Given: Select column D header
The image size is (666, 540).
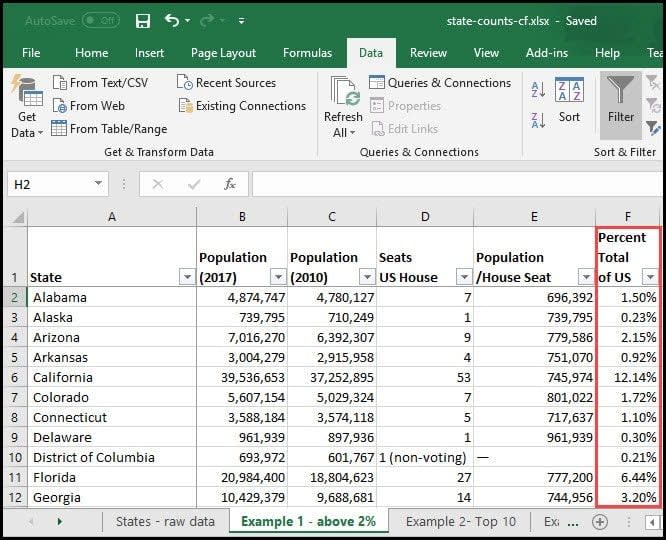Looking at the screenshot, I should pyautogui.click(x=425, y=217).
